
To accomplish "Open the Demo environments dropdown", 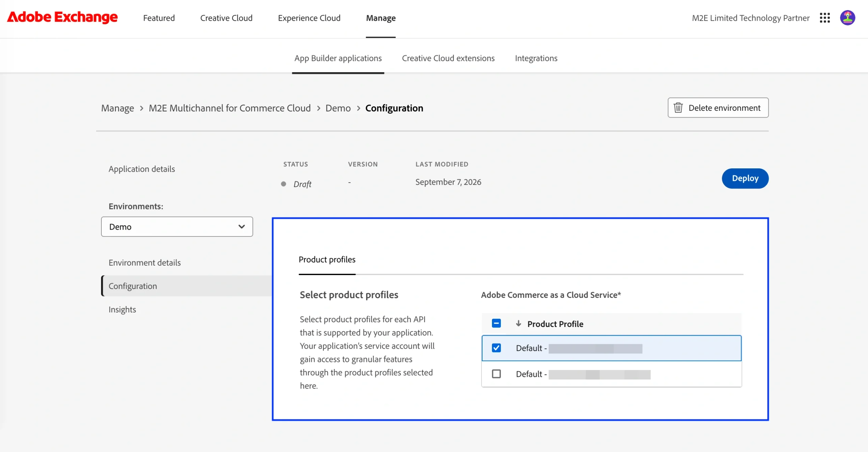I will (177, 227).
